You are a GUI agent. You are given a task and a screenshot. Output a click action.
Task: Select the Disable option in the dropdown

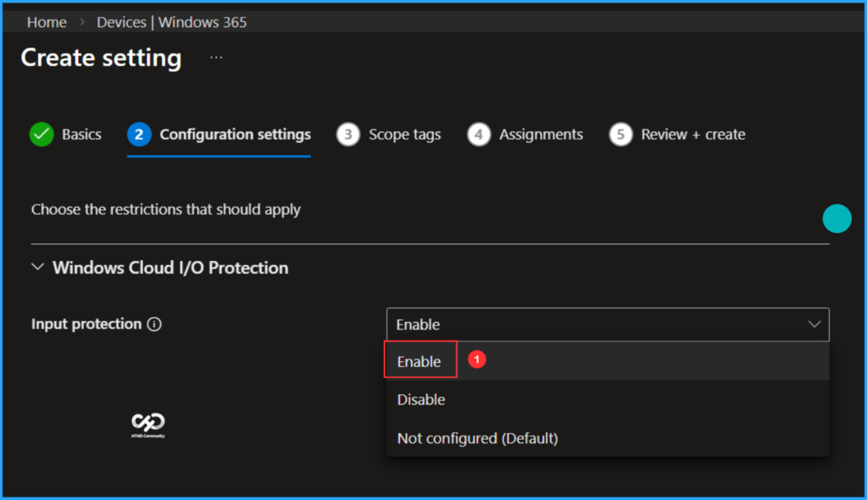click(x=421, y=399)
